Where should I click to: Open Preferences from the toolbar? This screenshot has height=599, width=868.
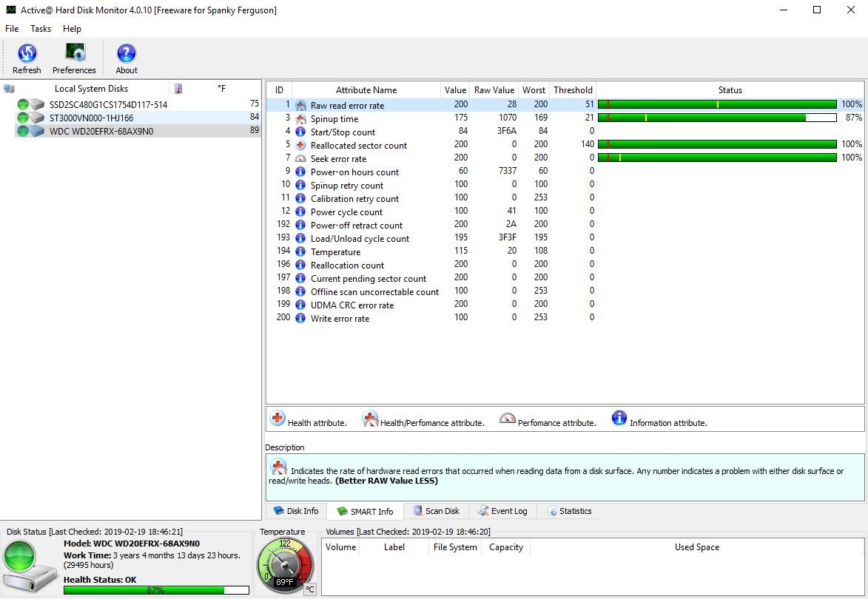pyautogui.click(x=74, y=58)
